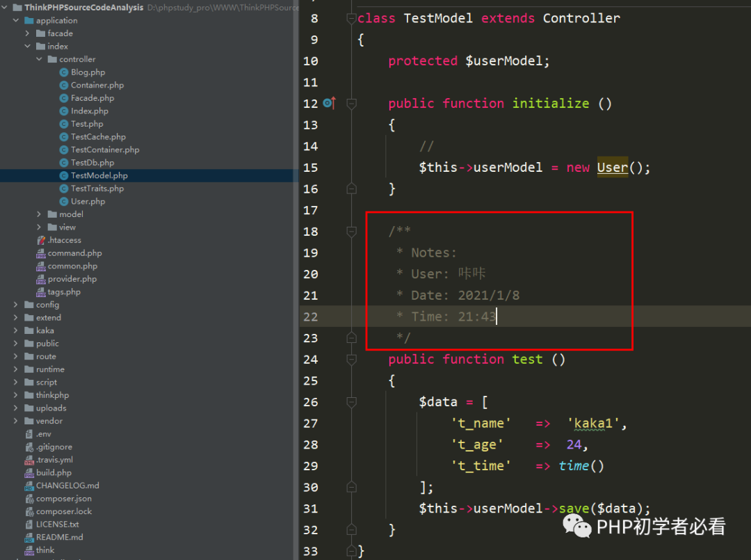Click the TestDb.php class icon
This screenshot has height=560, width=751.
[64, 163]
